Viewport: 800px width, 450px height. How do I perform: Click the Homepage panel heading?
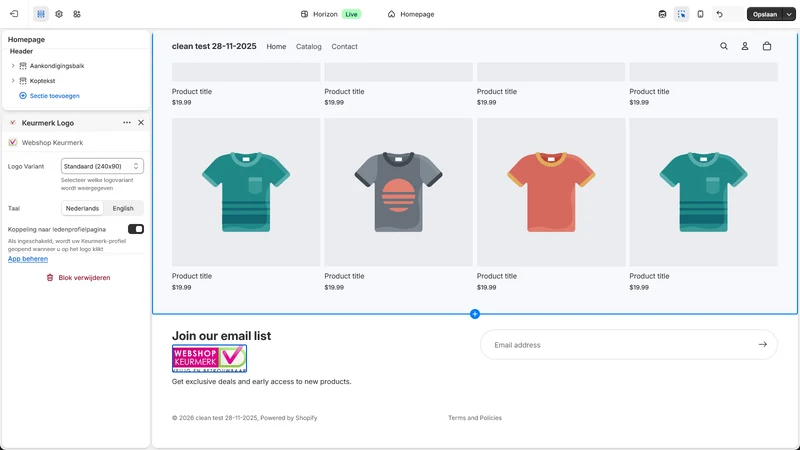26,39
